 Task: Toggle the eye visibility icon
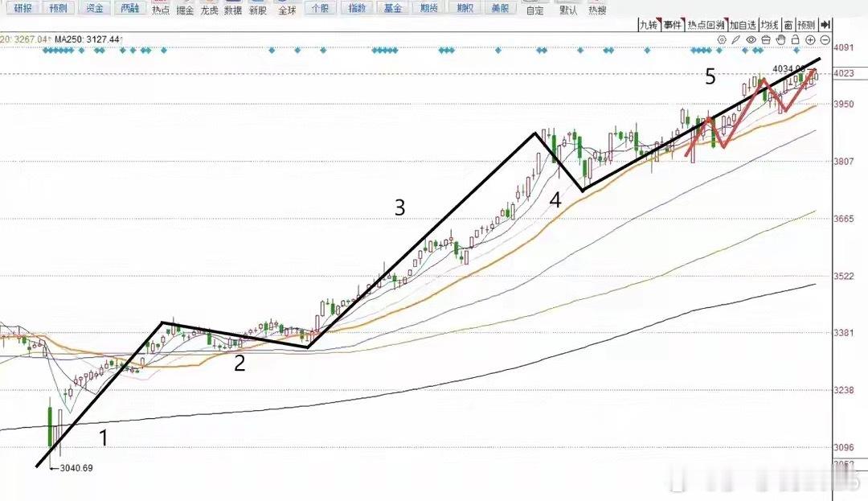[751, 40]
